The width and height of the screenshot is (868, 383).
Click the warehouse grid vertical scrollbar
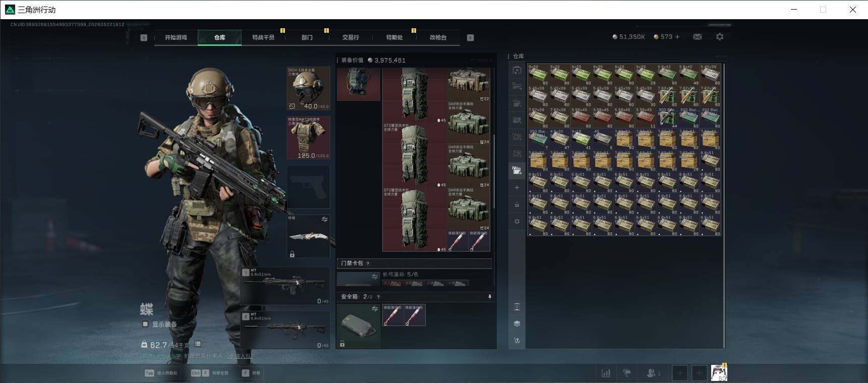[724, 205]
